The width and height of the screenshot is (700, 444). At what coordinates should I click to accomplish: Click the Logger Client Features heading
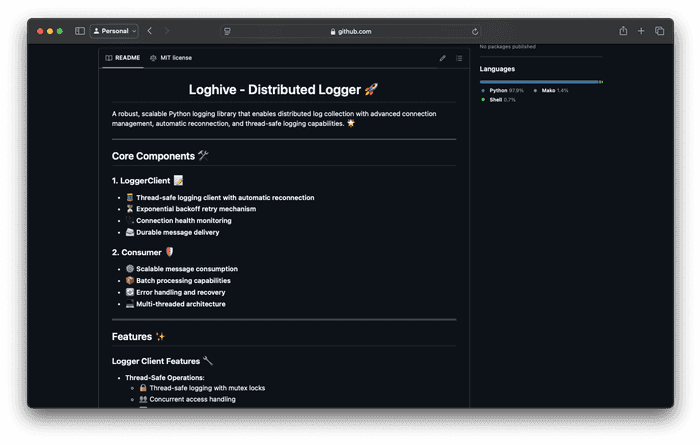162,361
